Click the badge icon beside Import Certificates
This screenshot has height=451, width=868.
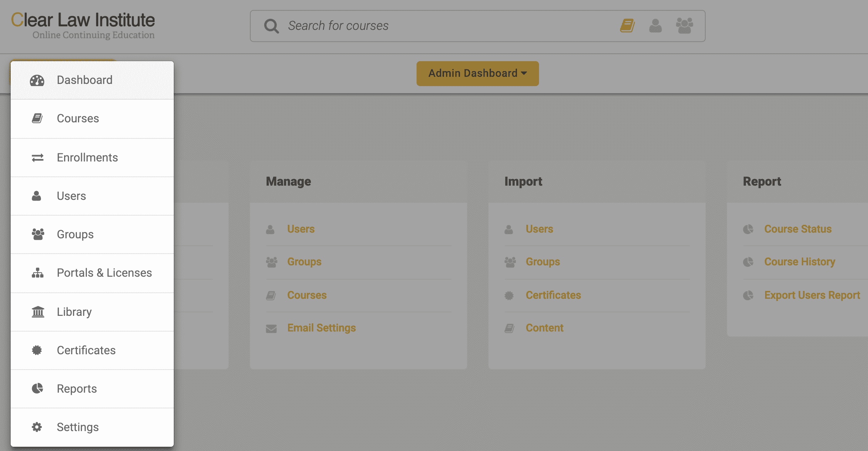509,295
